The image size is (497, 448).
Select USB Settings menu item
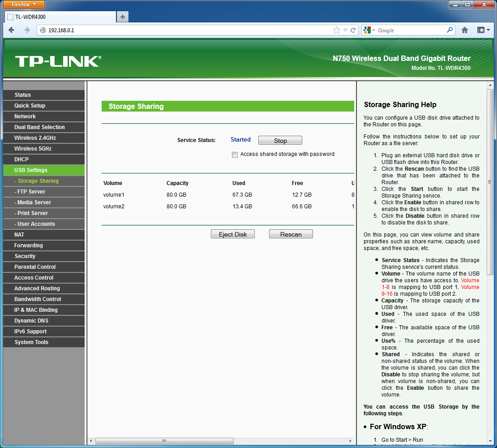pyautogui.click(x=44, y=170)
